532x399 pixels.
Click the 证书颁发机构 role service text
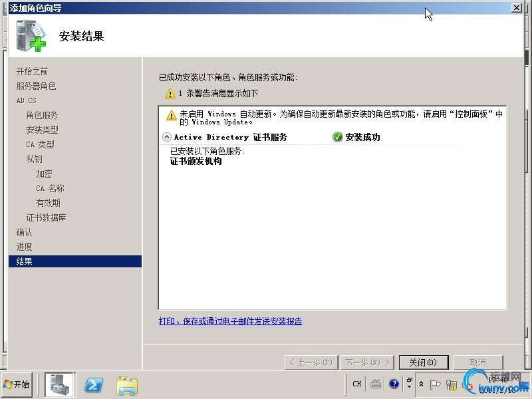click(196, 161)
